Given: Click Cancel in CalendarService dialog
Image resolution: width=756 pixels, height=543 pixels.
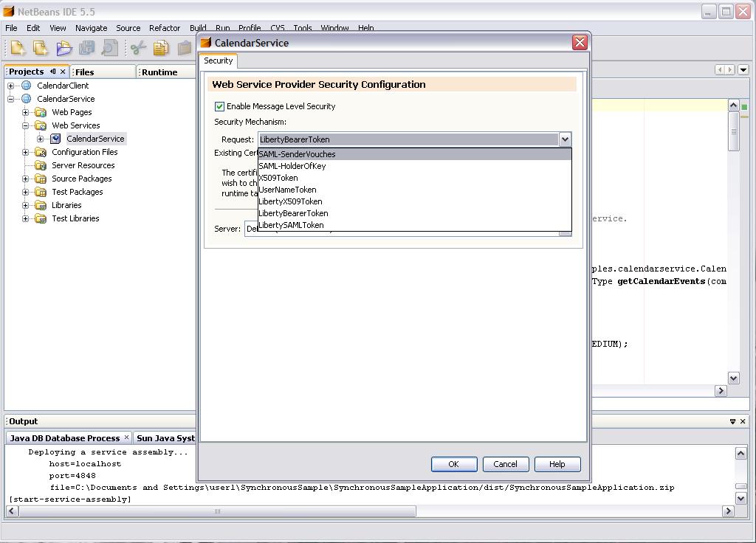Looking at the screenshot, I should tap(505, 464).
